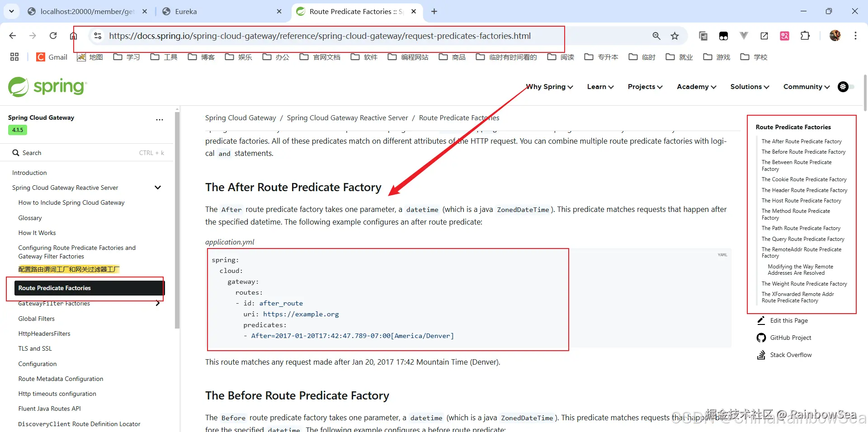This screenshot has width=868, height=432.
Task: Click the black mask extension icon
Action: pyautogui.click(x=723, y=36)
